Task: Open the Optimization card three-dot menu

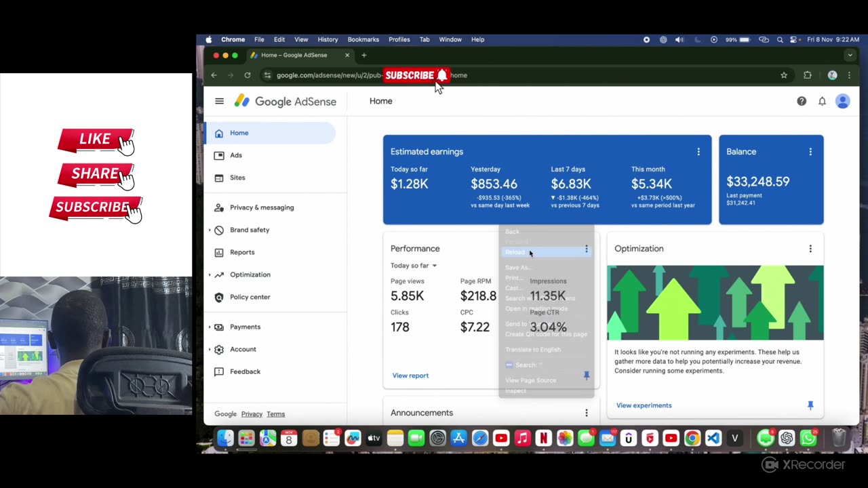Action: (x=810, y=249)
